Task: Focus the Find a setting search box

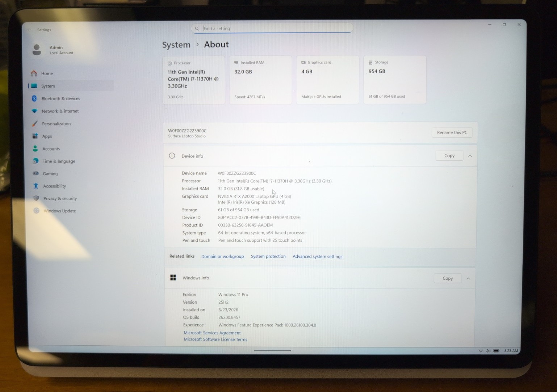Action: [x=272, y=28]
